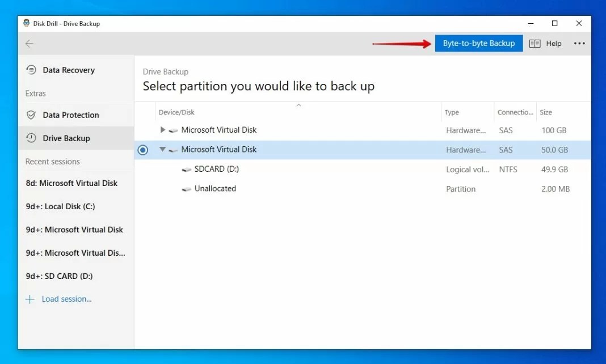This screenshot has height=364, width=606.
Task: Maximize the Disk Drill window
Action: pyautogui.click(x=554, y=24)
